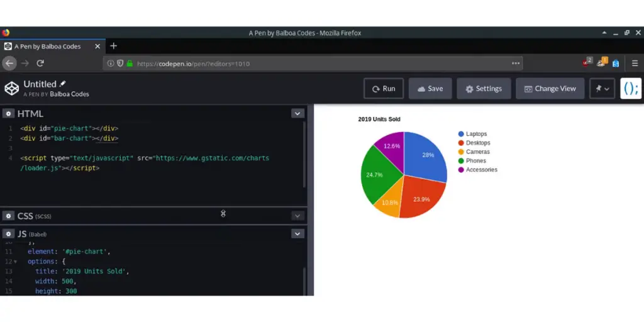644x322 pixels.
Task: Close the A Pen by Balboa Codes tab
Action: pos(97,47)
